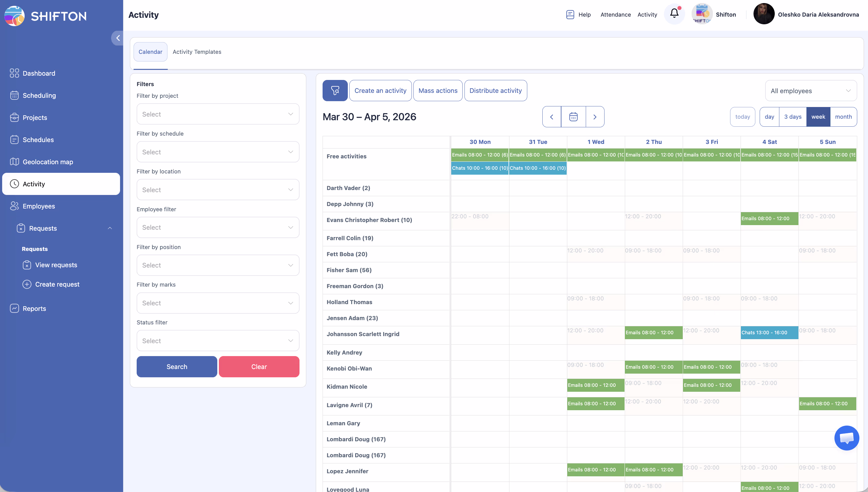This screenshot has width=868, height=492.
Task: Collapse the sidebar with the arrow
Action: 118,38
